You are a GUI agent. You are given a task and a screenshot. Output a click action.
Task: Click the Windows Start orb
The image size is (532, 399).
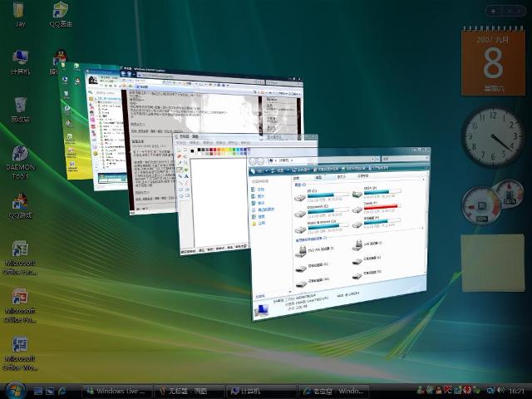(14, 390)
